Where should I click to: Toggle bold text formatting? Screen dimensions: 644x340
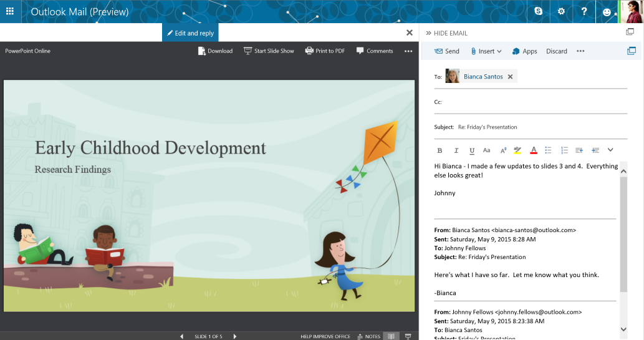pos(440,150)
